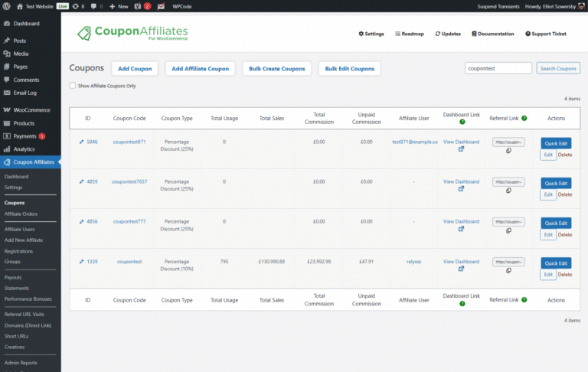Focus the coupon search input field
Screen dimensions: 588x372
(x=498, y=68)
